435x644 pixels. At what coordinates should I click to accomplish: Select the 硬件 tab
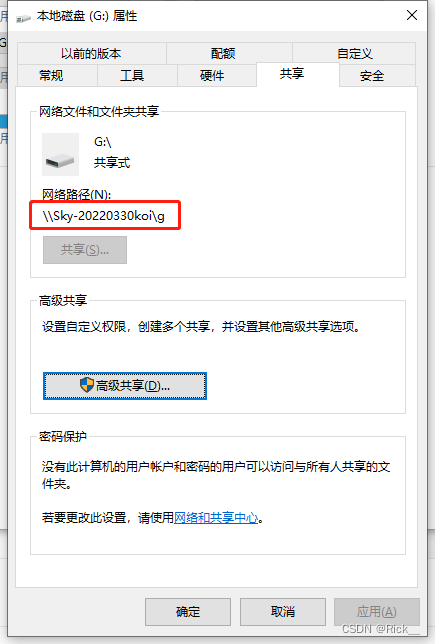point(212,76)
